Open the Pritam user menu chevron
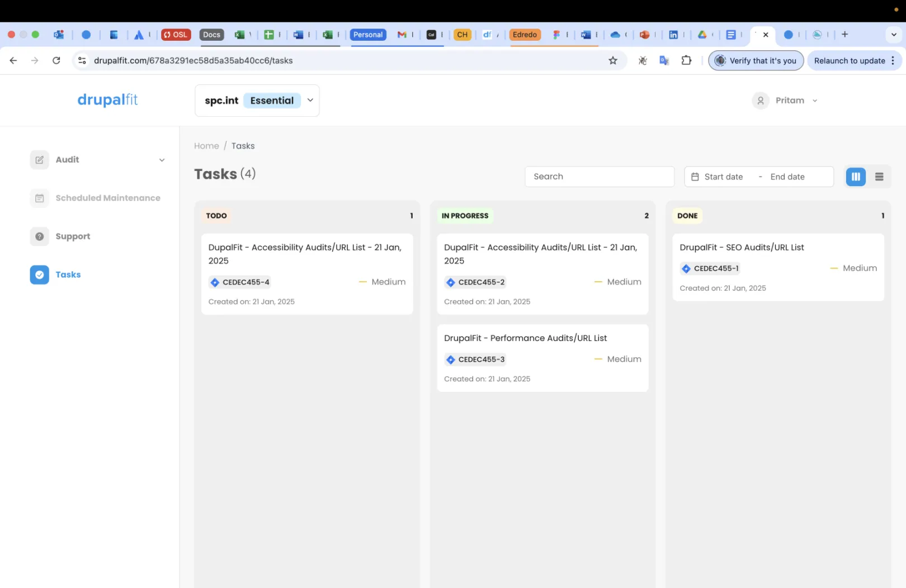 tap(815, 101)
